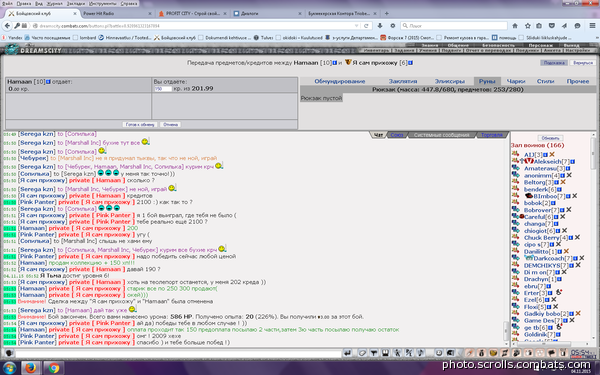Click the info icon next to Hamaan [10] in header

(335, 63)
